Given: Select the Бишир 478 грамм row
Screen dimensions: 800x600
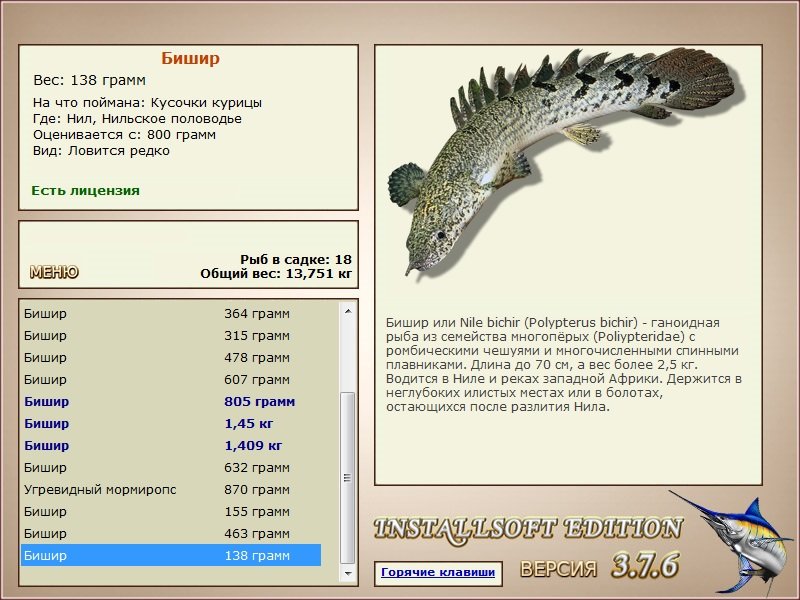Looking at the screenshot, I should [171, 358].
